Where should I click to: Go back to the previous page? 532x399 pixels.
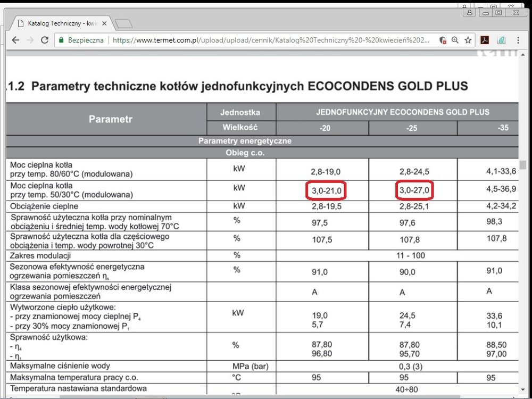[x=15, y=40]
